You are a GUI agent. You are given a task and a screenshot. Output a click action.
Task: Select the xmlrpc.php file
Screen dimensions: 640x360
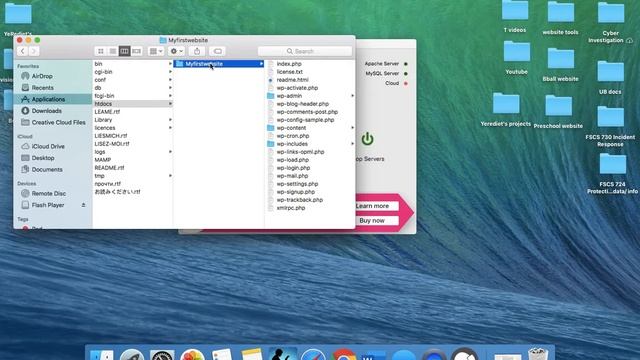point(291,208)
